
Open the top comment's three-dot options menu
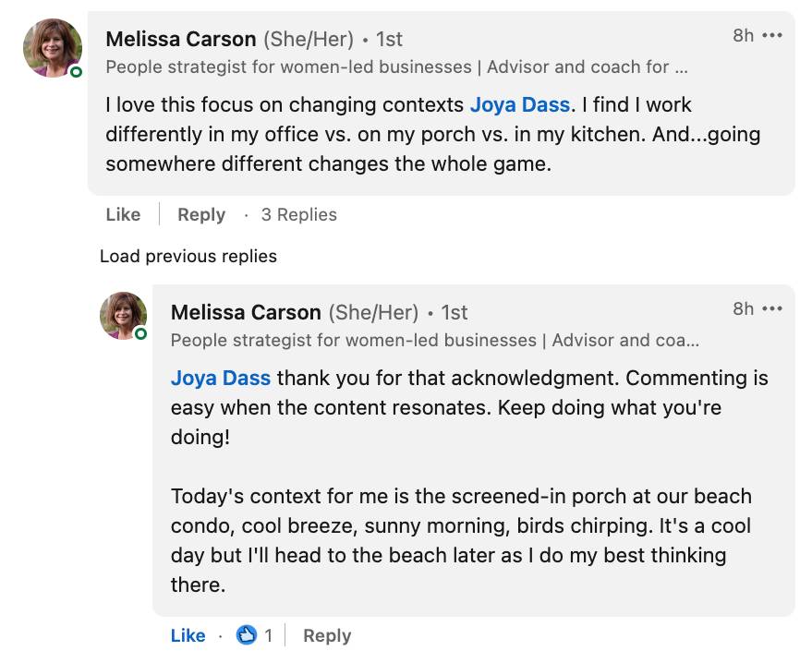point(772,35)
